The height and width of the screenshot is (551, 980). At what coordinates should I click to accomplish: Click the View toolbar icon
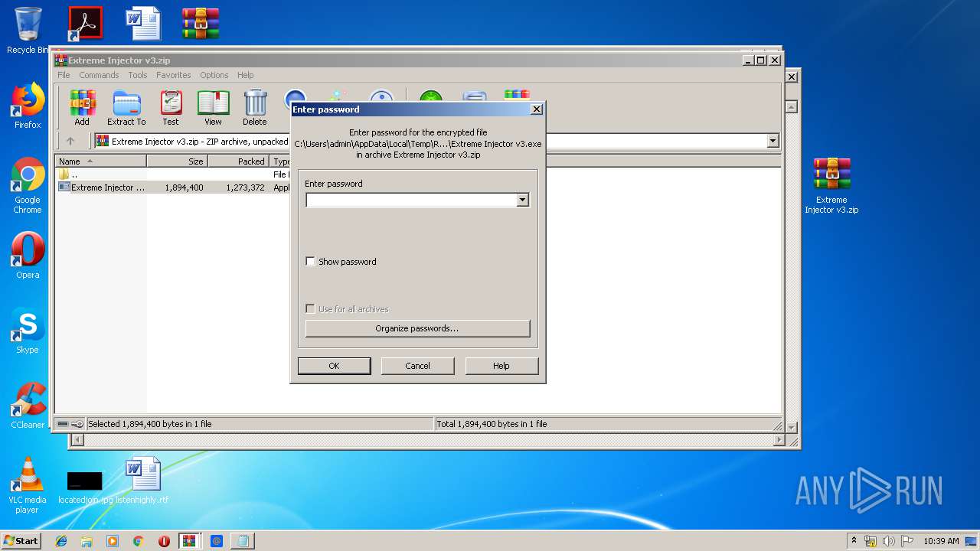point(213,107)
